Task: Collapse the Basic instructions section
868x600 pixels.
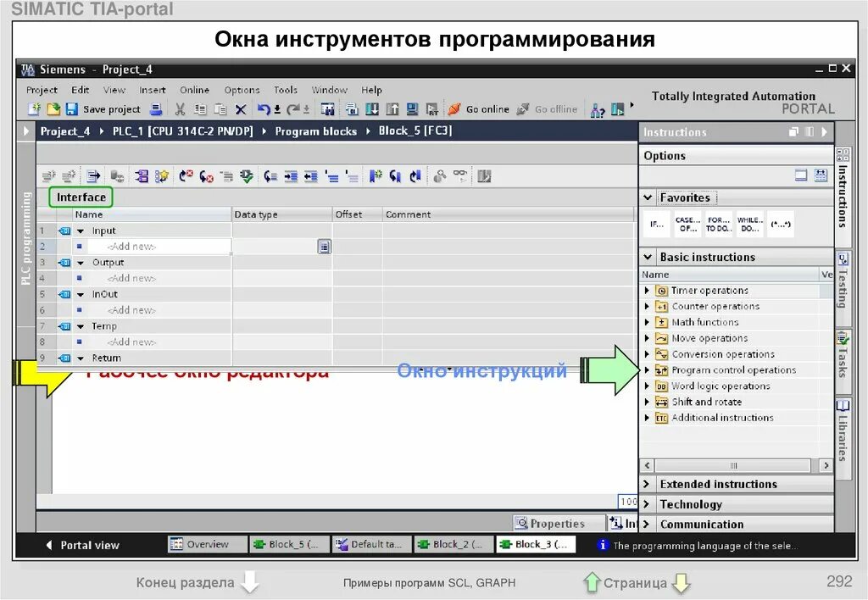Action: [648, 257]
